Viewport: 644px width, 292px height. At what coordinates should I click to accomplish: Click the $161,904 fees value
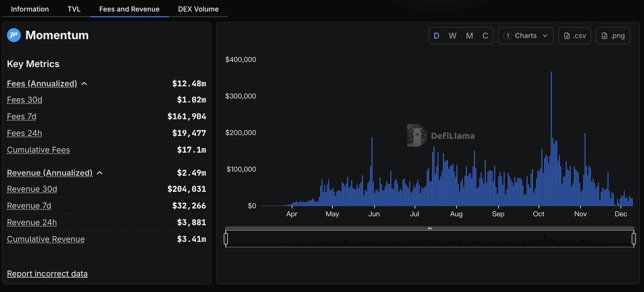(x=187, y=116)
